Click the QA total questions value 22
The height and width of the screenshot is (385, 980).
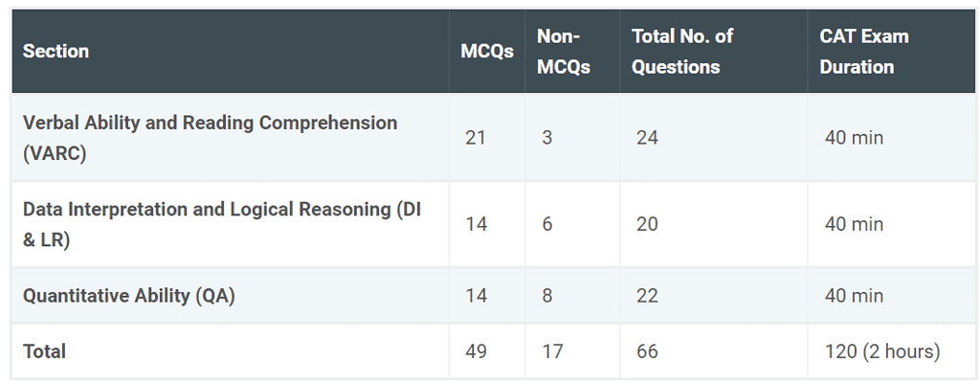click(x=647, y=295)
